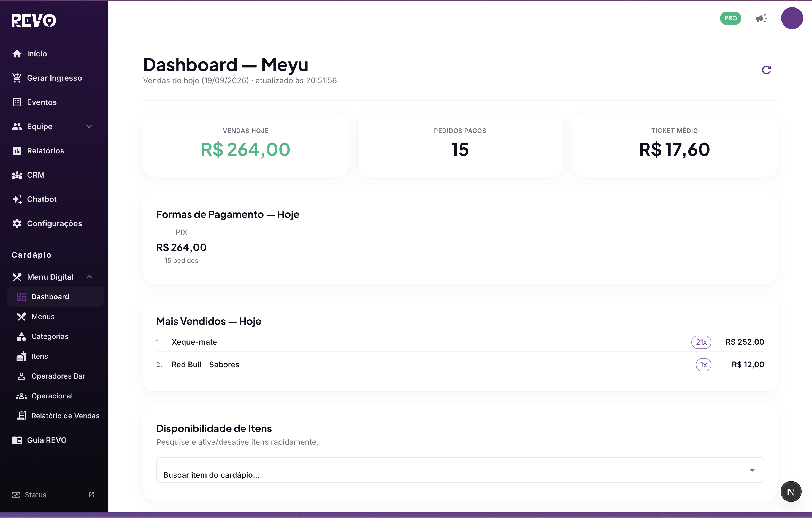Focus Buscar item do cardápio field
This screenshot has height=518, width=812.
[x=460, y=470]
